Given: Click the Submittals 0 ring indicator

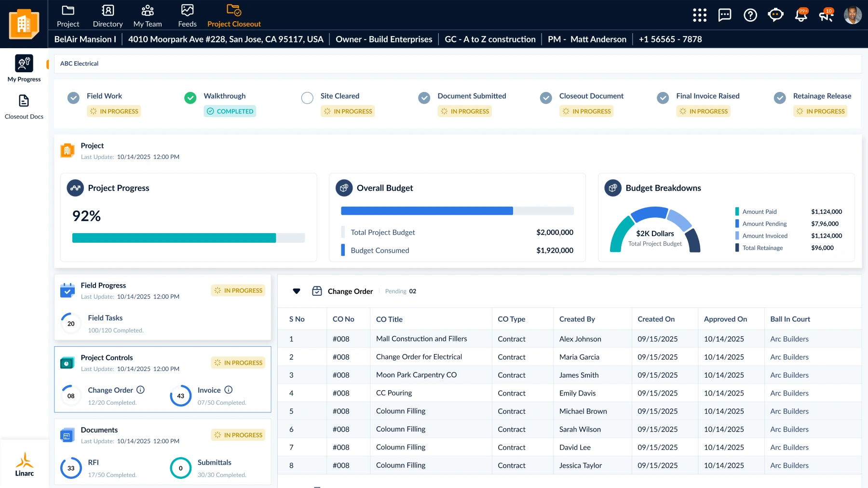Looking at the screenshot, I should pos(181,468).
